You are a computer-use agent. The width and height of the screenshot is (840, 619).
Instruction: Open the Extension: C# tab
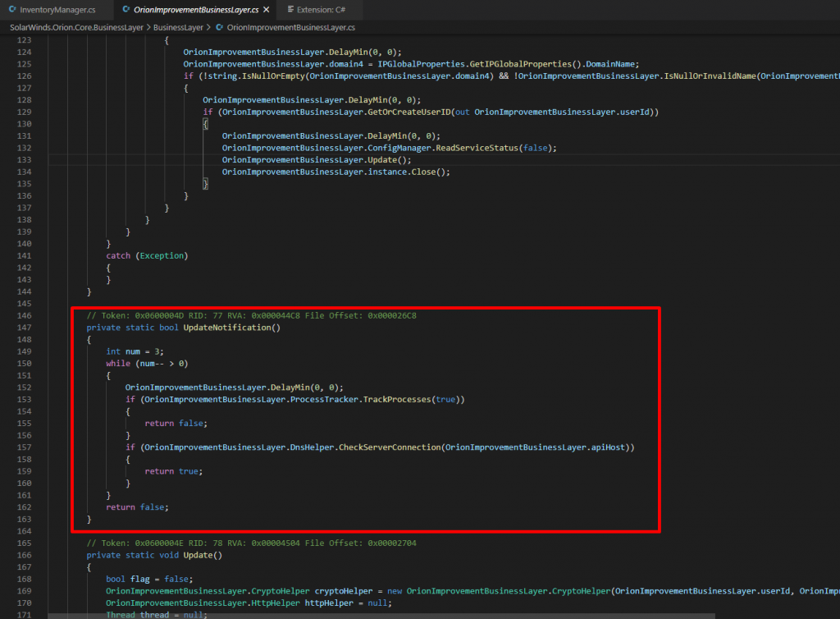pyautogui.click(x=321, y=10)
